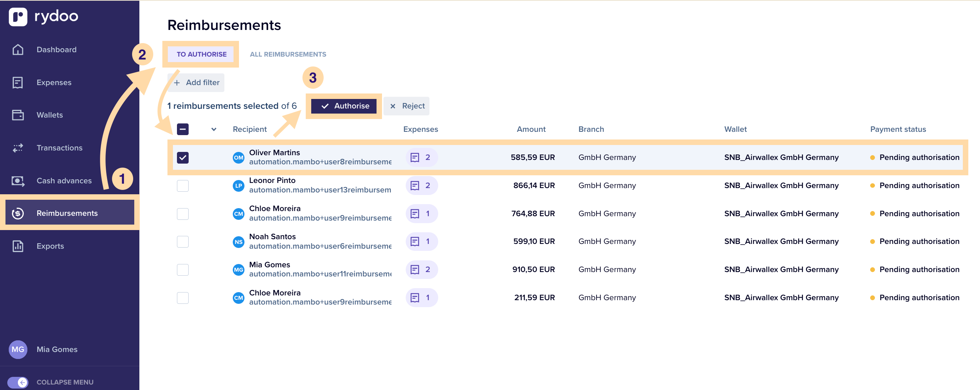This screenshot has height=390, width=980.
Task: Click the Reject button
Action: [406, 106]
